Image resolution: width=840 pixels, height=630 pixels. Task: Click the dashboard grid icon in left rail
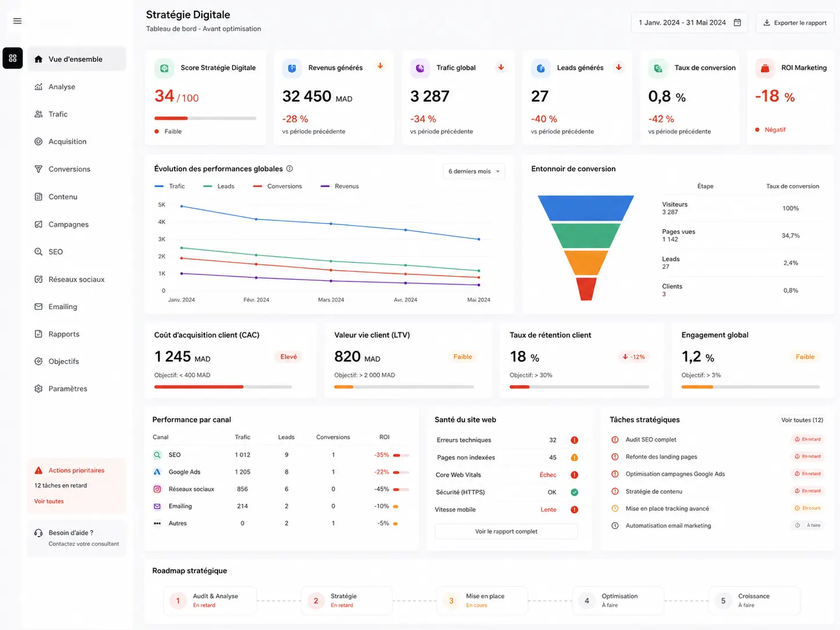click(13, 58)
